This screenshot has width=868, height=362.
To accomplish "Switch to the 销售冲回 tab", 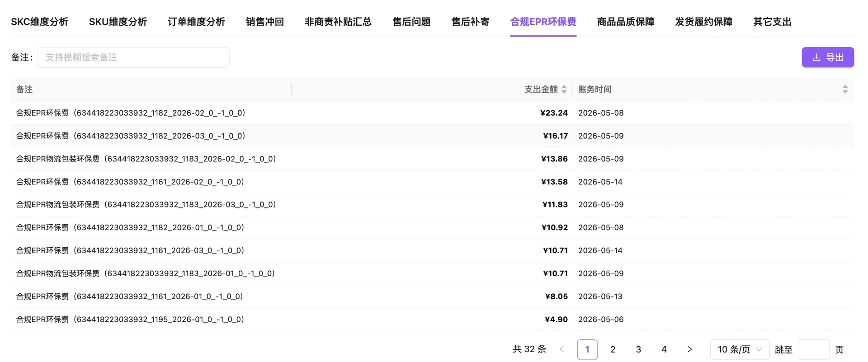I will pyautogui.click(x=265, y=22).
